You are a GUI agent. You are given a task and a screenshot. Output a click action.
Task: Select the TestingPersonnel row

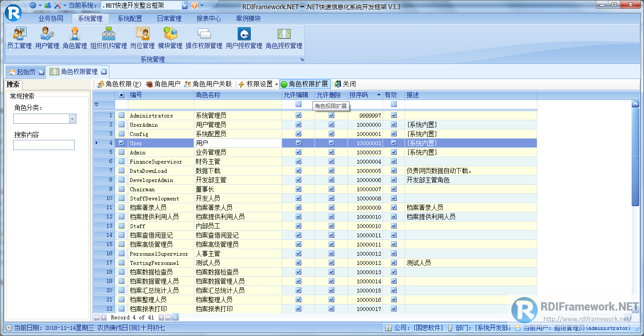tap(315, 263)
